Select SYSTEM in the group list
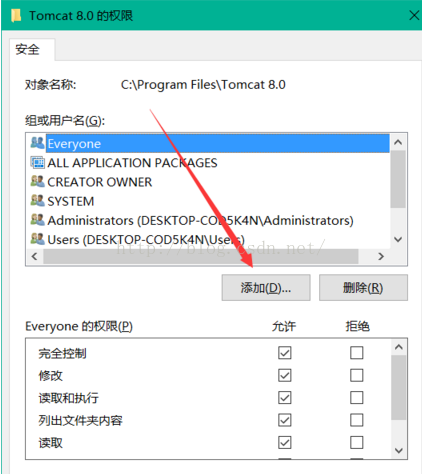This screenshot has width=422, height=474. tap(71, 201)
